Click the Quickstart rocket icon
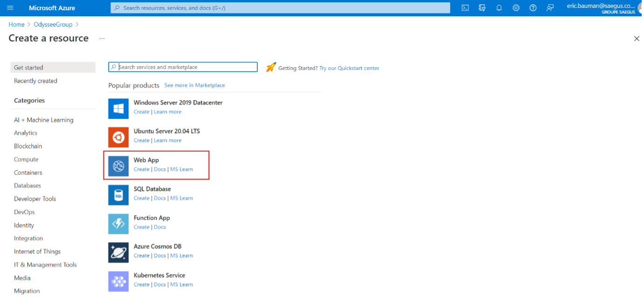 point(271,68)
